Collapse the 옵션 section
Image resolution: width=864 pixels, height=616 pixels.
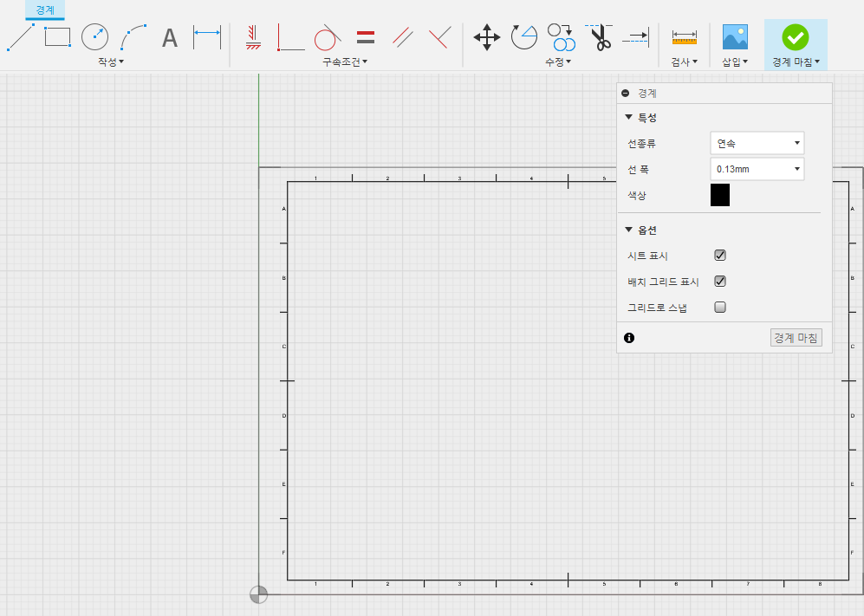[x=628, y=230]
